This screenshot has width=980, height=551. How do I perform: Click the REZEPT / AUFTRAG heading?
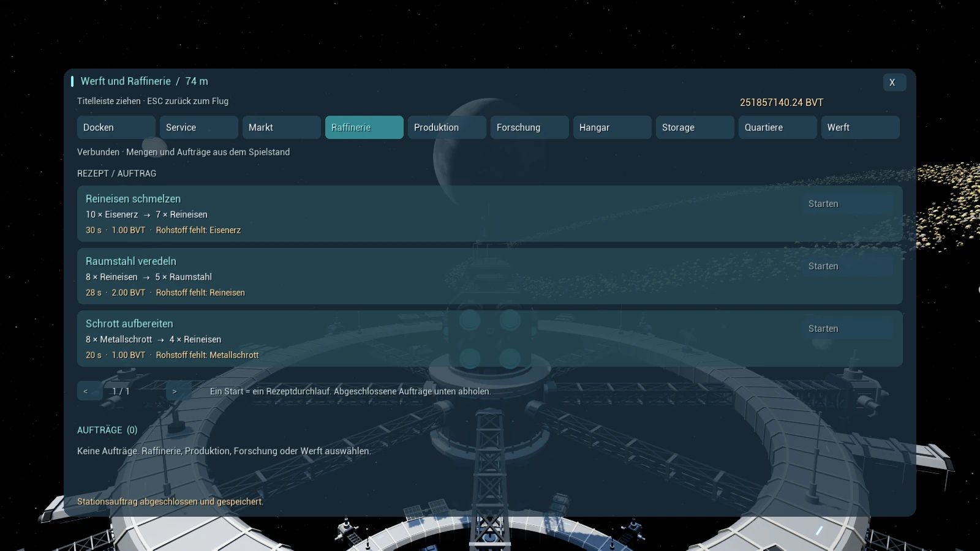pos(116,174)
